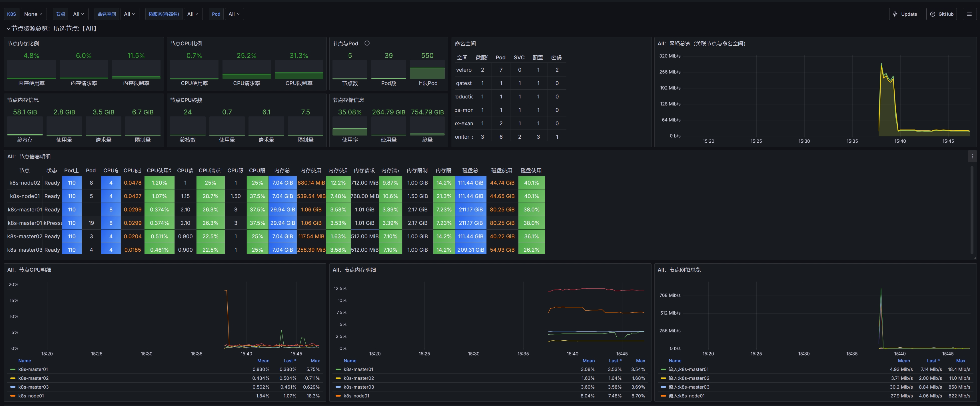The width and height of the screenshot is (980, 406).
Task: Toggle k8s-master02 series in CPU明细 legend
Action: coord(33,378)
